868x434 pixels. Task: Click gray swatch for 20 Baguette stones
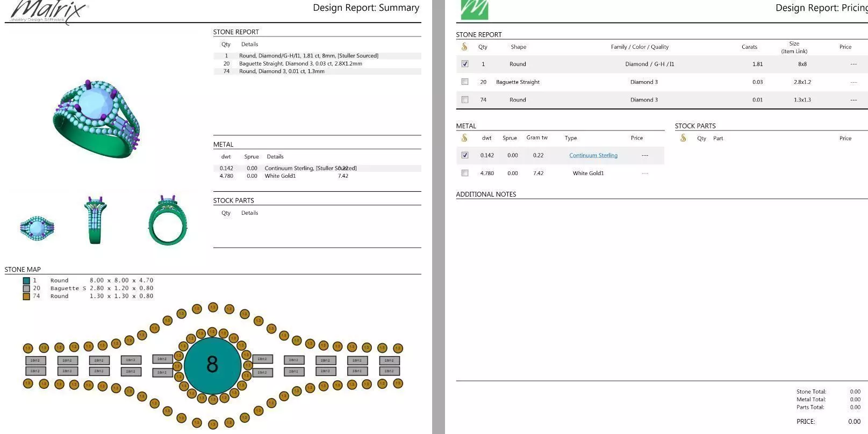click(26, 288)
